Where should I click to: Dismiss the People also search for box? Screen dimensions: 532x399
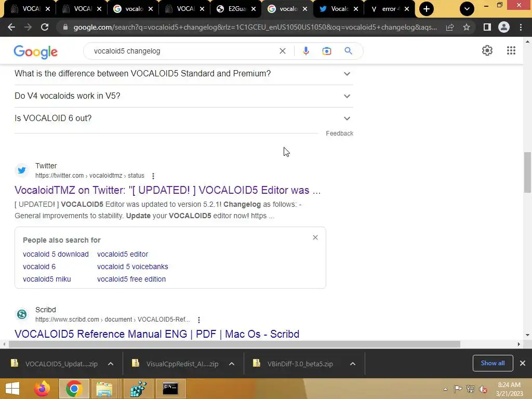[x=315, y=237]
